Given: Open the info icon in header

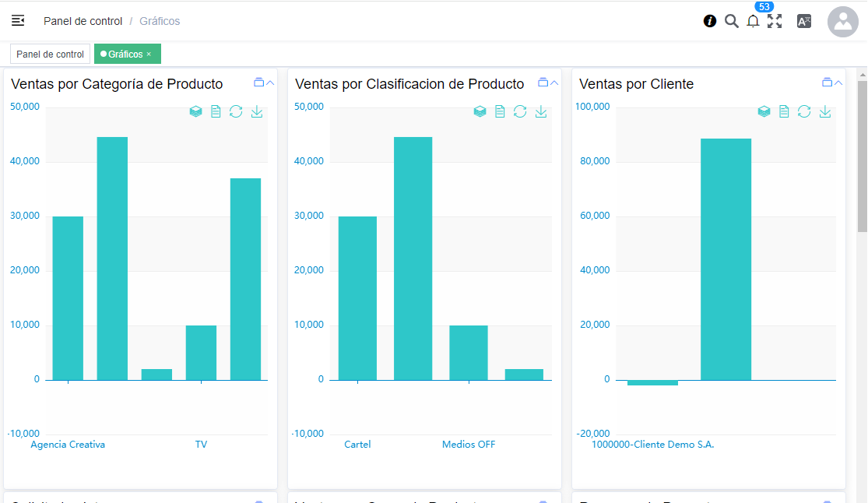Looking at the screenshot, I should (x=710, y=21).
